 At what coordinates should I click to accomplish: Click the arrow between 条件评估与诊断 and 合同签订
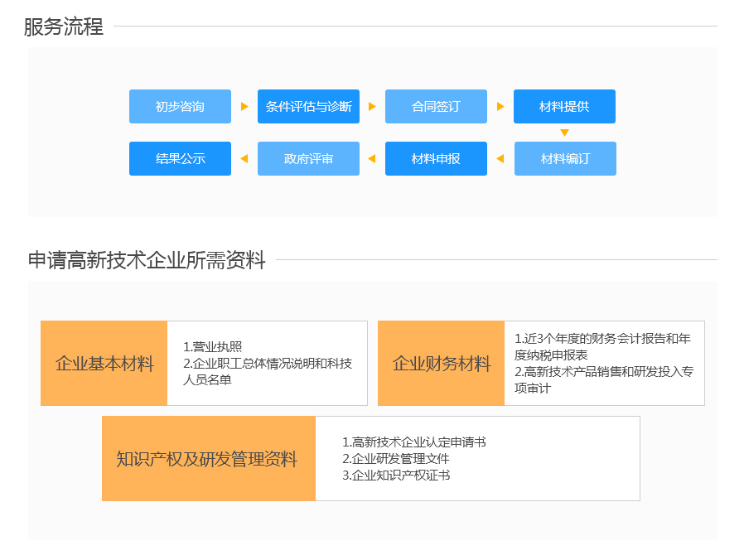tap(372, 107)
